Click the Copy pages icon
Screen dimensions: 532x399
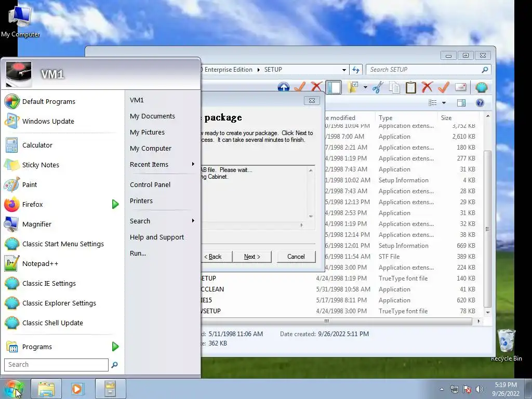point(394,87)
